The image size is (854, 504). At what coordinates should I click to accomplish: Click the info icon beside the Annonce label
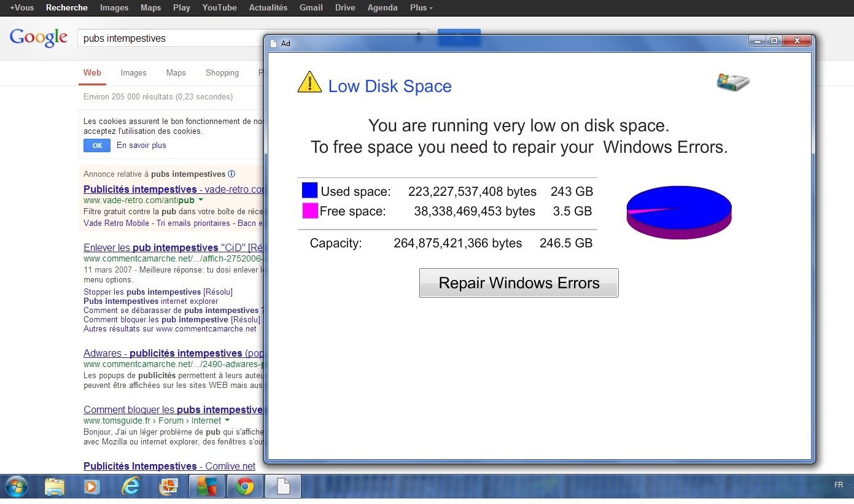pos(231,174)
